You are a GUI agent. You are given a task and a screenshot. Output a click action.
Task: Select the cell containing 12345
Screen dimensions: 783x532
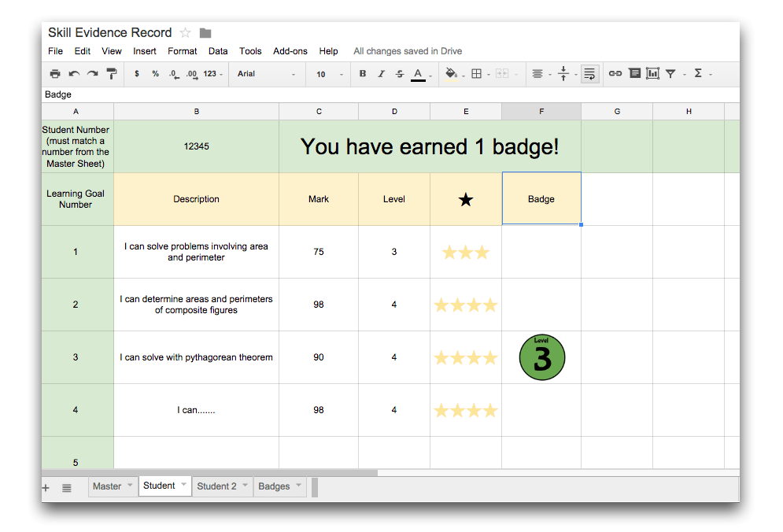(196, 146)
